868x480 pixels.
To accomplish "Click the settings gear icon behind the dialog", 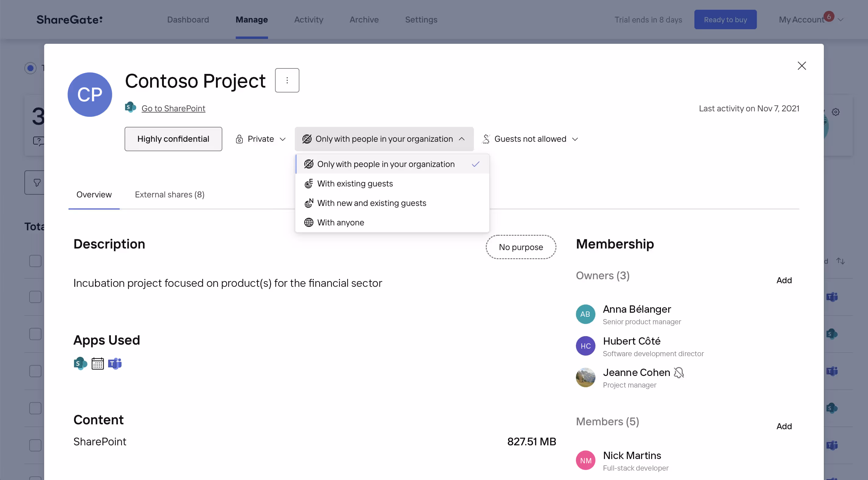I will 835,112.
